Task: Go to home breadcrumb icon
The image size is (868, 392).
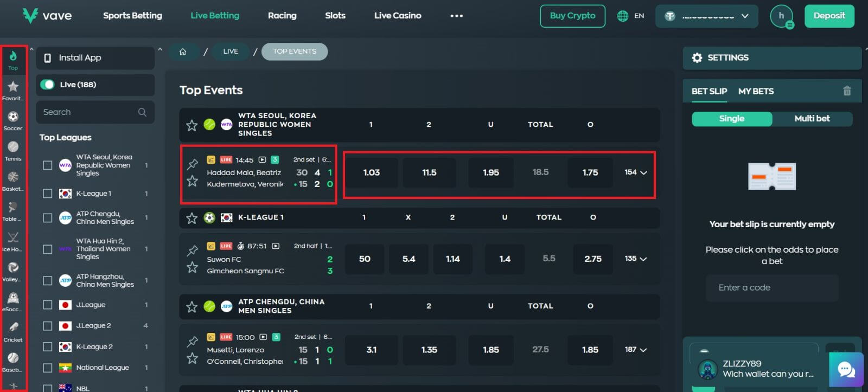Action: tap(183, 52)
